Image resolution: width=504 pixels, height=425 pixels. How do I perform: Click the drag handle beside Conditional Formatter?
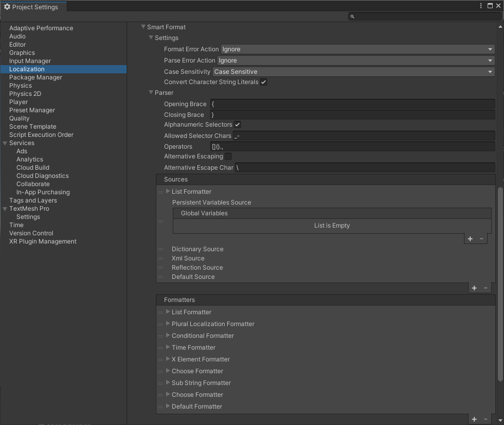pyautogui.click(x=160, y=336)
